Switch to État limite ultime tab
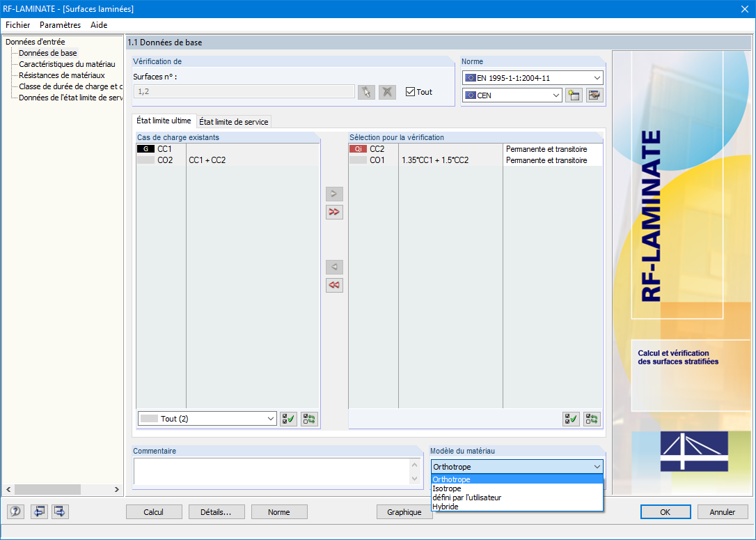Image resolution: width=756 pixels, height=540 pixels. (164, 121)
